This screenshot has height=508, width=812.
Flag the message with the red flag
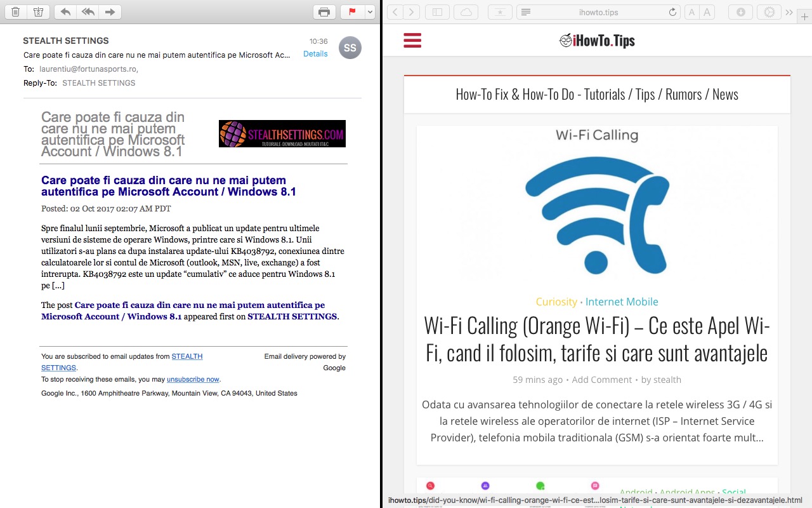pos(353,12)
